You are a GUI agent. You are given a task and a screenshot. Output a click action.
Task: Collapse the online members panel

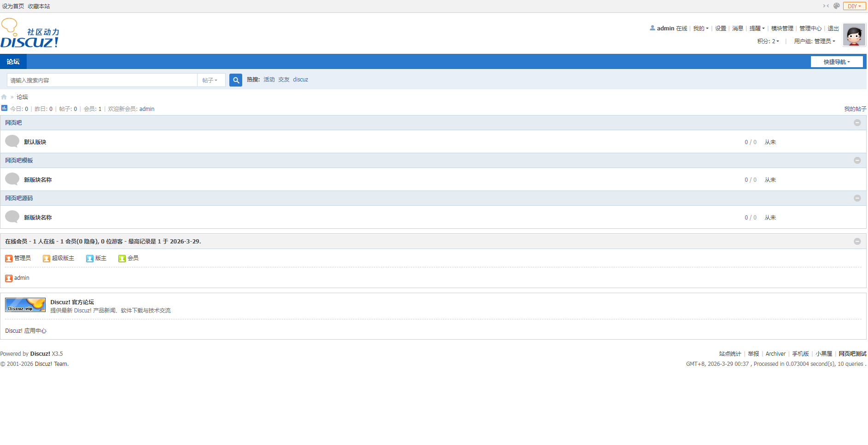tap(857, 242)
